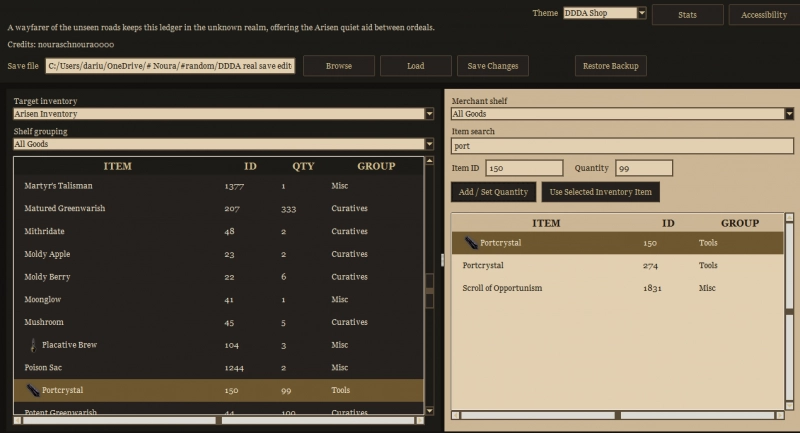The width and height of the screenshot is (800, 433).
Task: Open the Stats panel
Action: click(x=687, y=15)
